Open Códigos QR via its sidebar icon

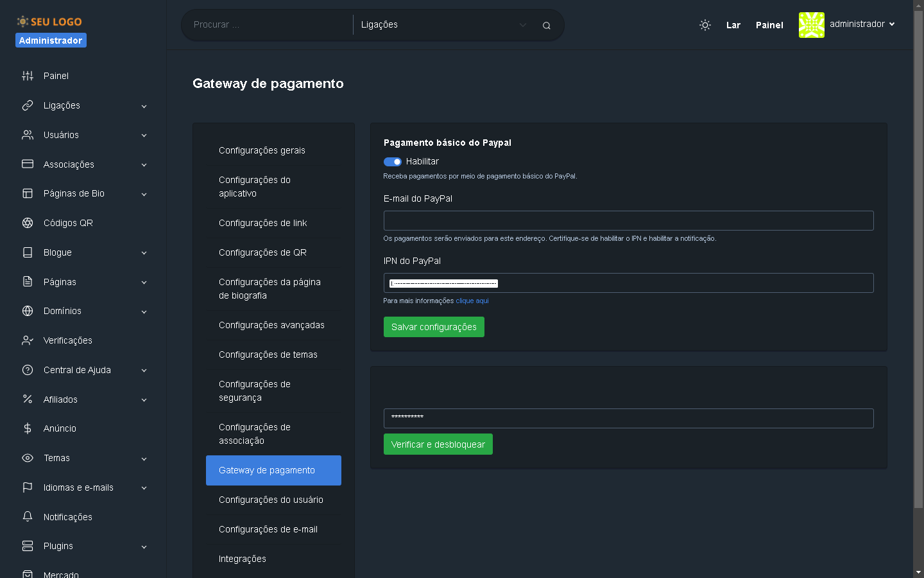coord(28,223)
